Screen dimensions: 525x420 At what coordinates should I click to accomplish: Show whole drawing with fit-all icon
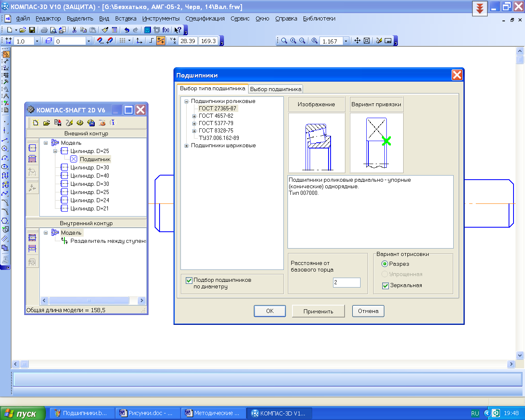(367, 41)
